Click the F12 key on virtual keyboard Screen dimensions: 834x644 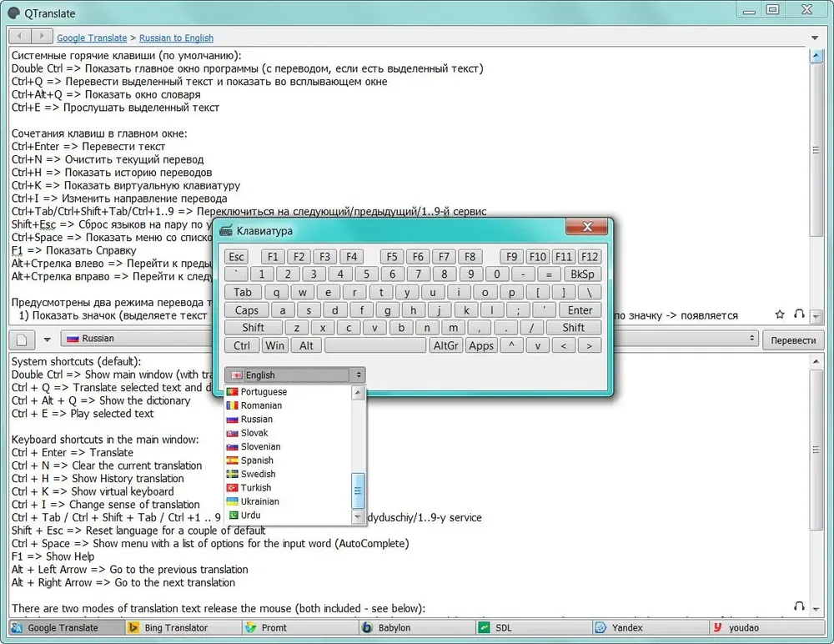590,257
